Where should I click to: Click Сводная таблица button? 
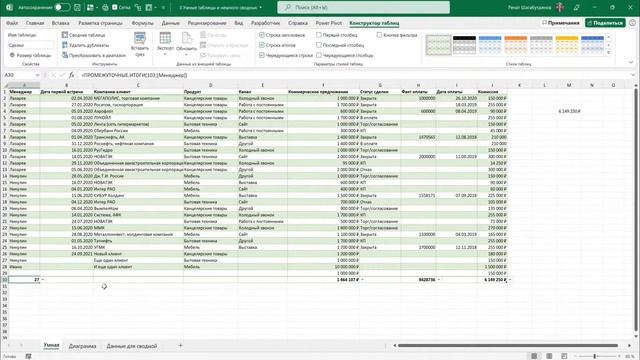click(84, 35)
